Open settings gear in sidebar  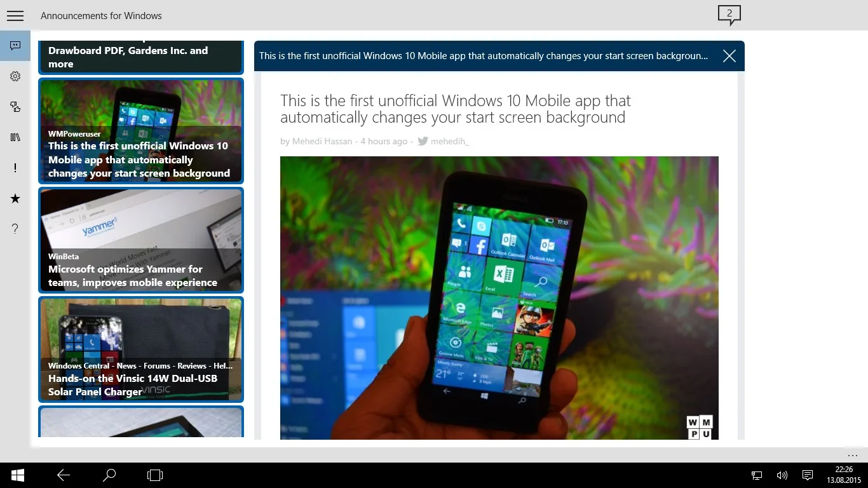tap(15, 76)
